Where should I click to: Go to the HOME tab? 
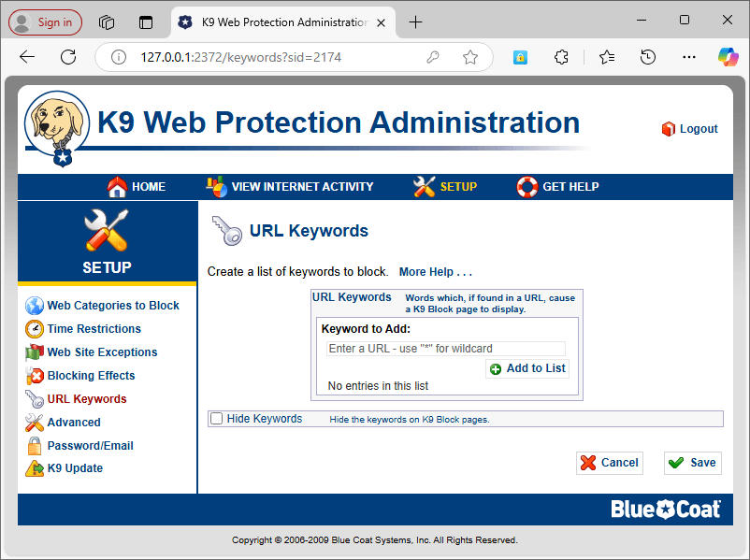pos(137,186)
